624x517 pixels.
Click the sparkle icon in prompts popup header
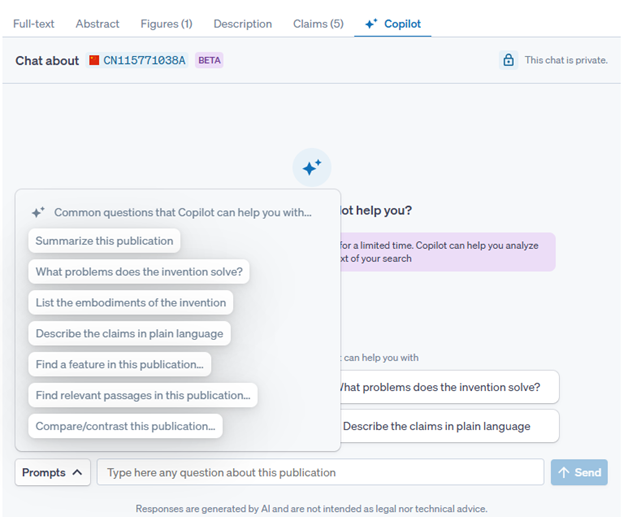38,213
